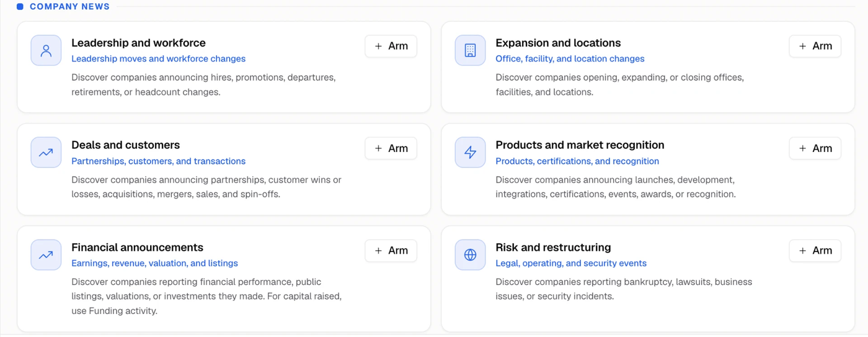
Task: Select the 'Risk and restructuring' card title
Action: pyautogui.click(x=553, y=248)
